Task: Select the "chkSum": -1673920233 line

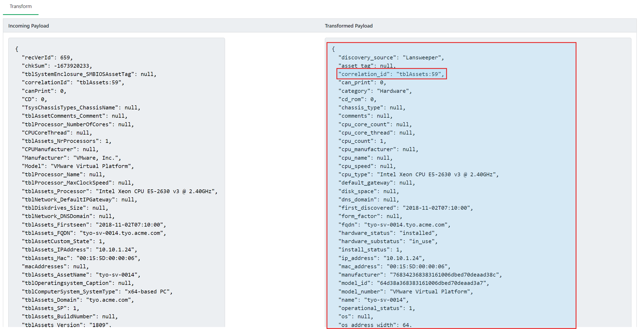Action: pyautogui.click(x=57, y=66)
